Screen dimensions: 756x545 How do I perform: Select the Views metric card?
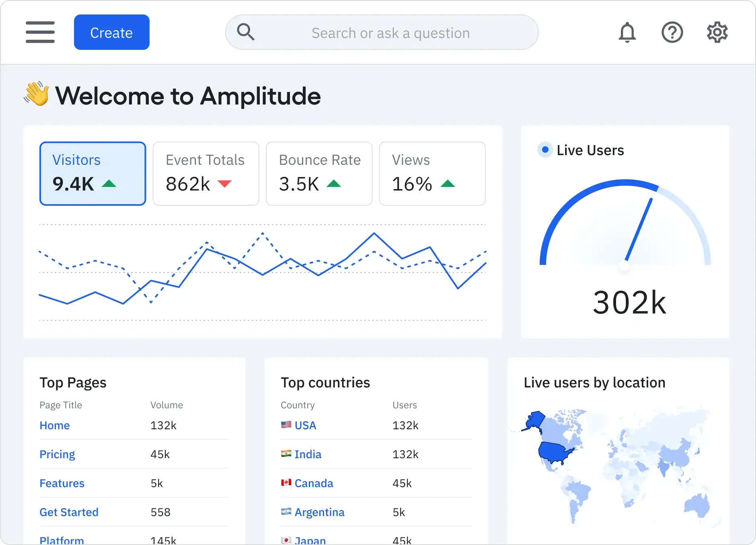tap(432, 173)
